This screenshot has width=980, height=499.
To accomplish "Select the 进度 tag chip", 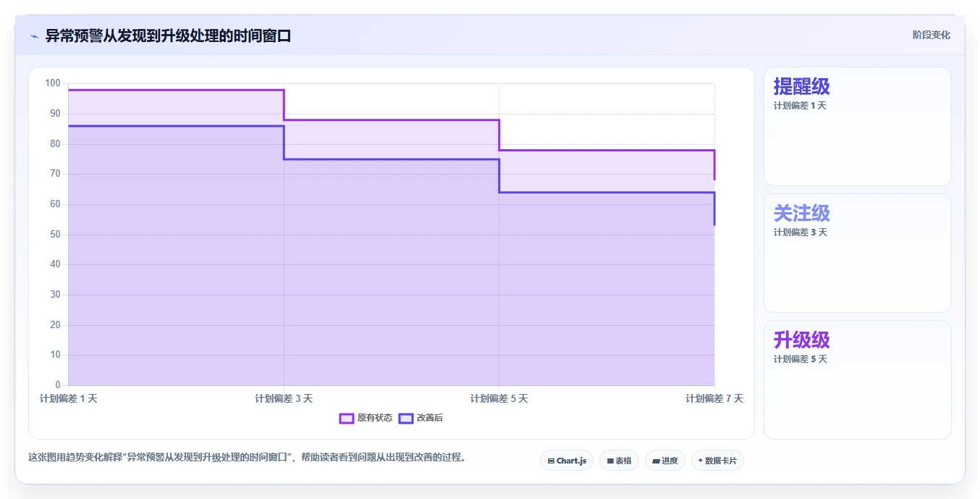I will coord(665,461).
